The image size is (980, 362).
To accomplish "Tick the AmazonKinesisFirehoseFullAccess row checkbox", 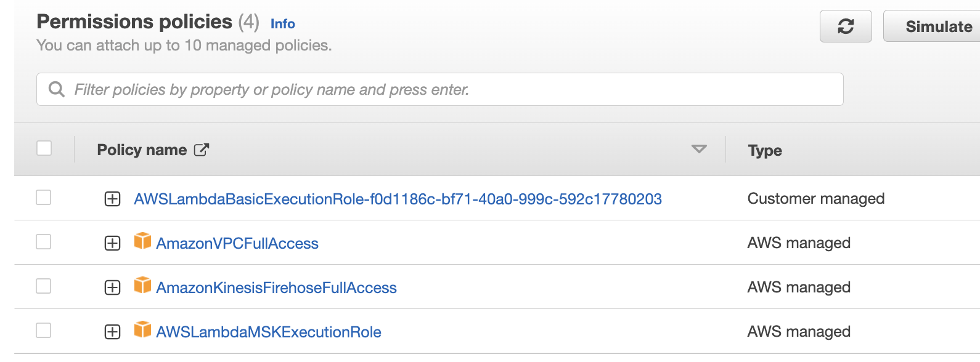I will 44,286.
